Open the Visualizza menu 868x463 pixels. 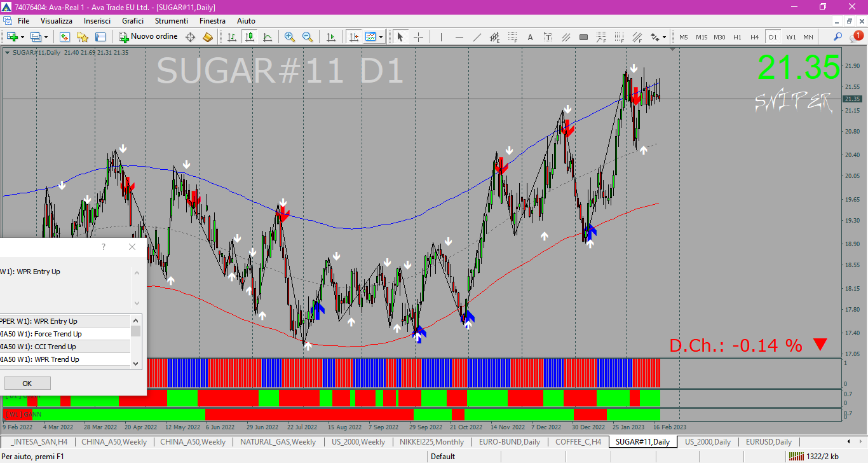coord(57,21)
